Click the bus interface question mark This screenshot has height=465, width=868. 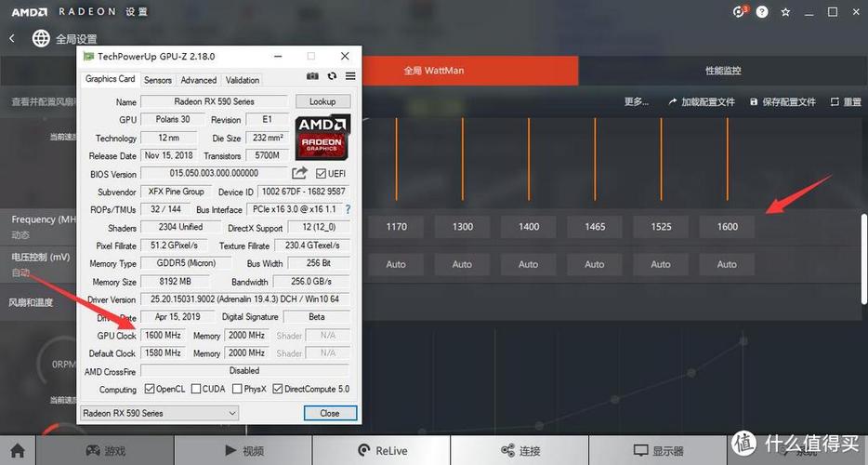tap(348, 209)
